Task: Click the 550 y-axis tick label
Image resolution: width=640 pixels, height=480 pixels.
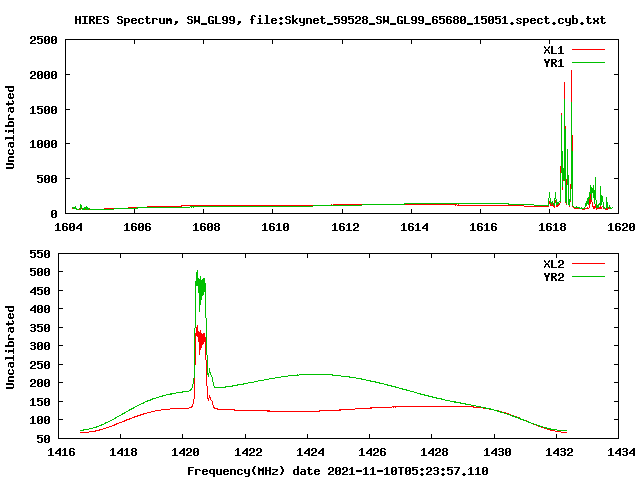Action: tap(40, 254)
